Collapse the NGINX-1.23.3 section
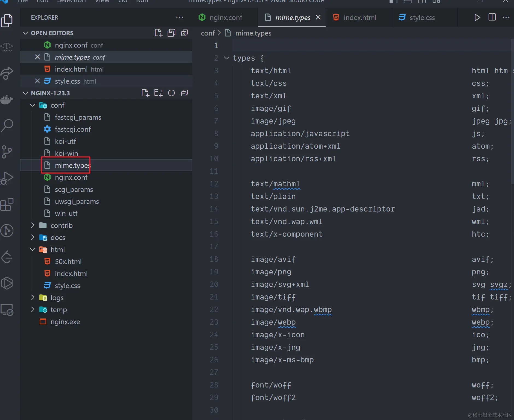This screenshot has height=420, width=514. pyautogui.click(x=25, y=93)
